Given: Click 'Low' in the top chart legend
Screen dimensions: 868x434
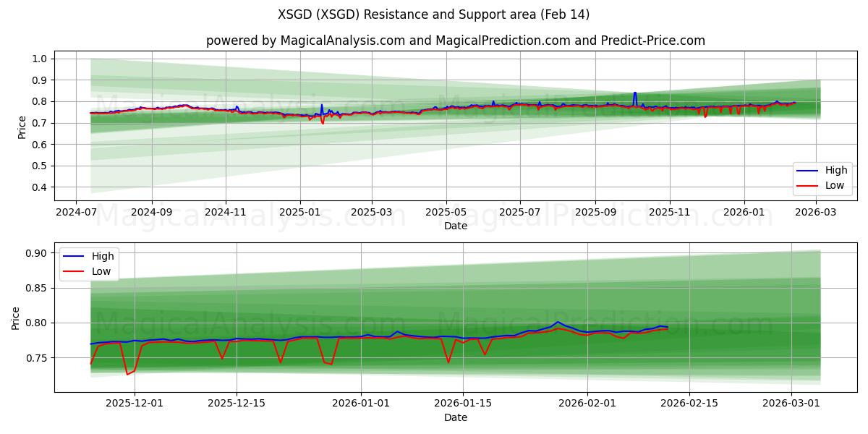Looking at the screenshot, I should pos(835,185).
